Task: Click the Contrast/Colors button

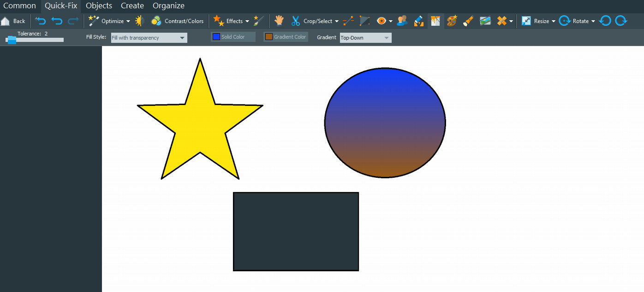Action: pos(178,21)
